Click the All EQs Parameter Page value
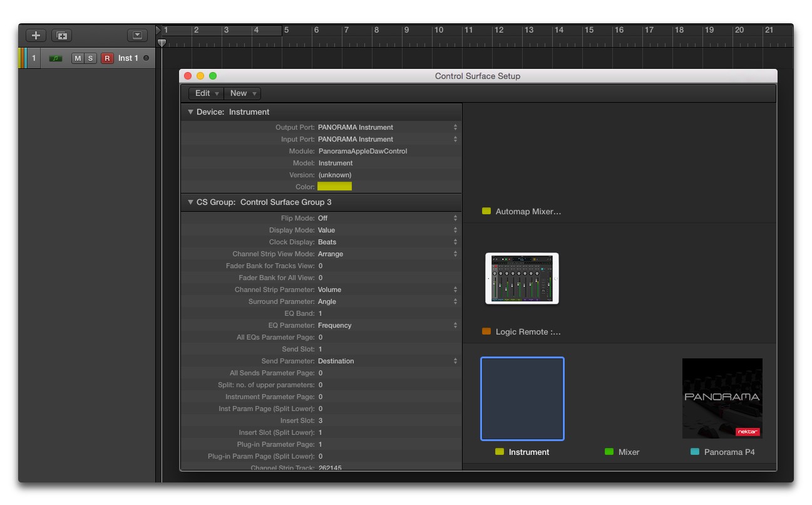Image resolution: width=812 pixels, height=505 pixels. (321, 337)
